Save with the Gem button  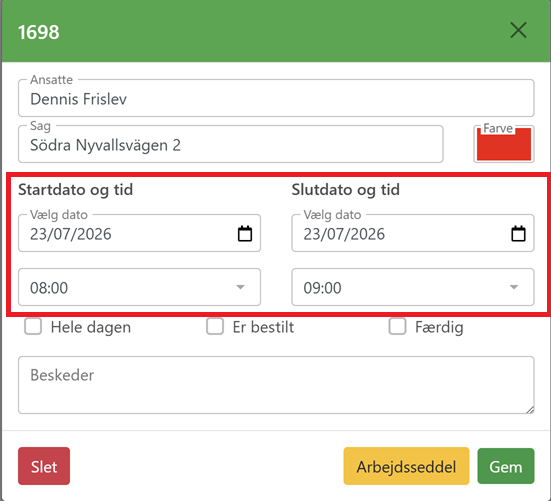pyautogui.click(x=506, y=466)
